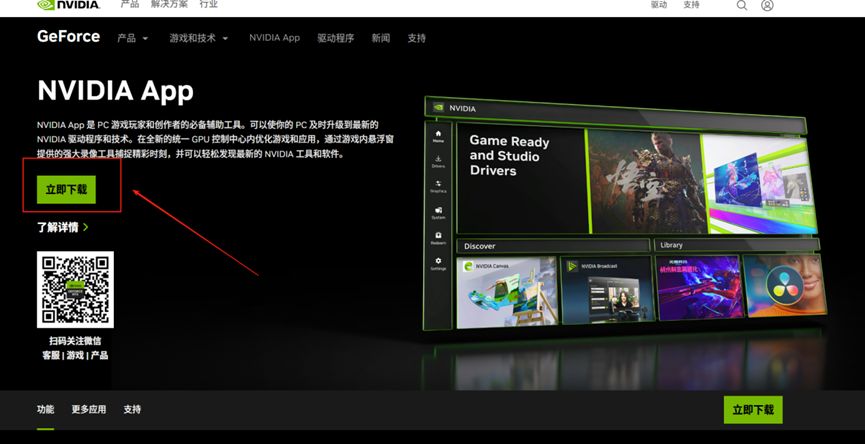
Task: Click the purple game thumbnail in Library
Action: point(698,287)
